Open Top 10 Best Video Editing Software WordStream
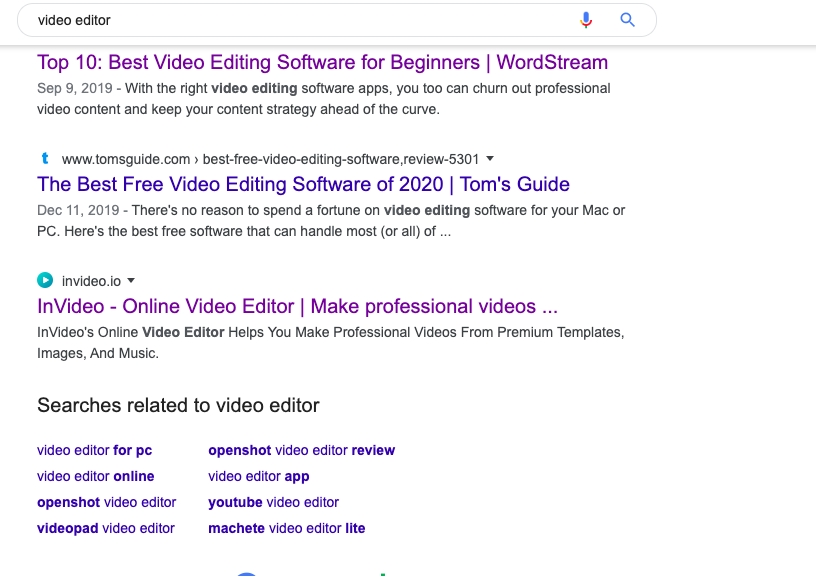816x576 pixels. coord(323,62)
